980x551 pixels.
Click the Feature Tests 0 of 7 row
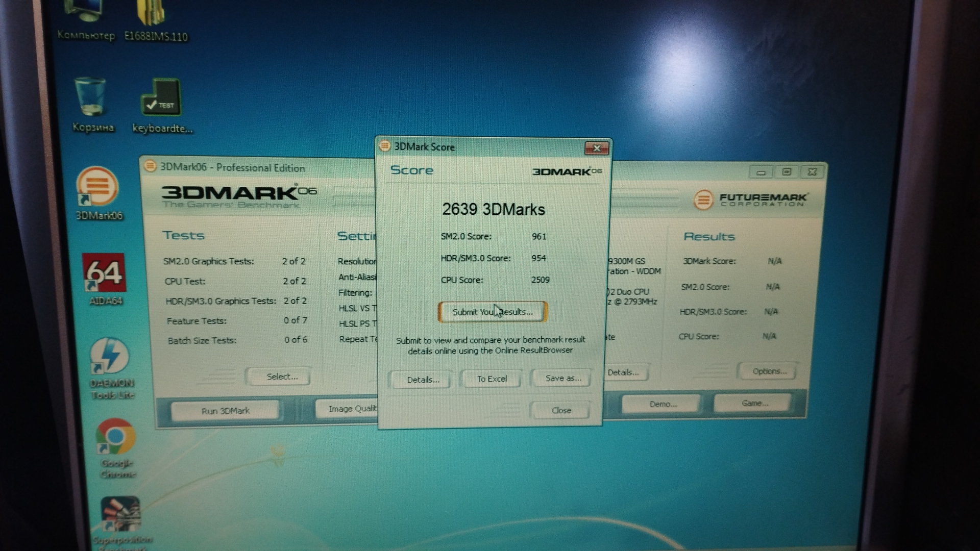pyautogui.click(x=237, y=320)
